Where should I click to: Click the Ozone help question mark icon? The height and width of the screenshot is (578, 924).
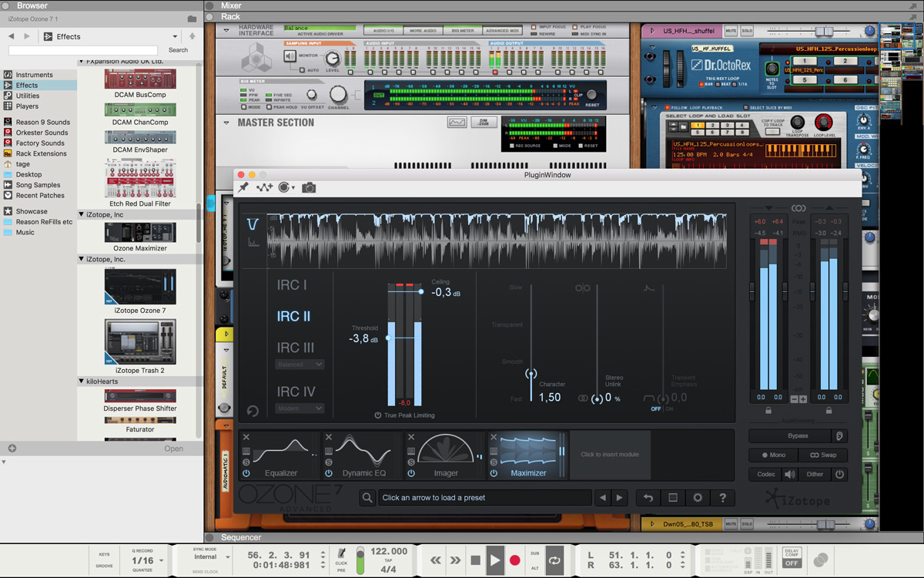(x=722, y=498)
